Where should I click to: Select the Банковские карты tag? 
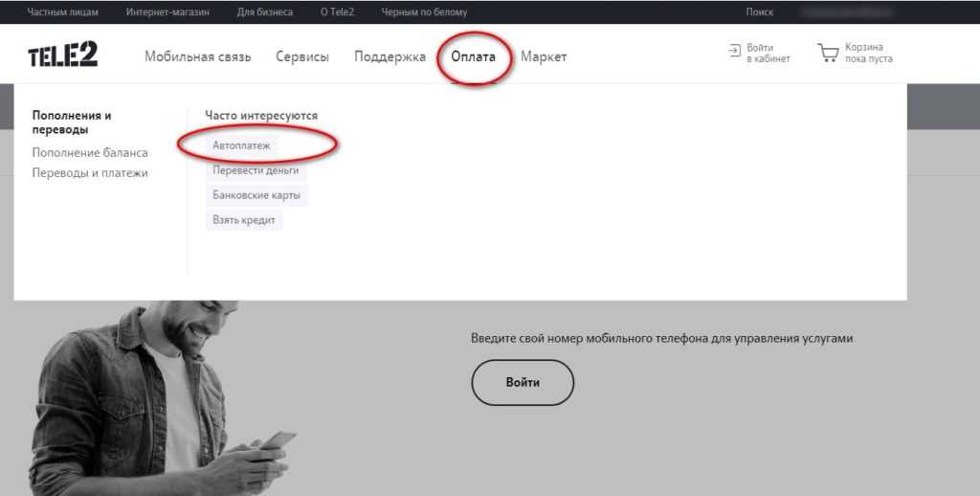pyautogui.click(x=256, y=195)
